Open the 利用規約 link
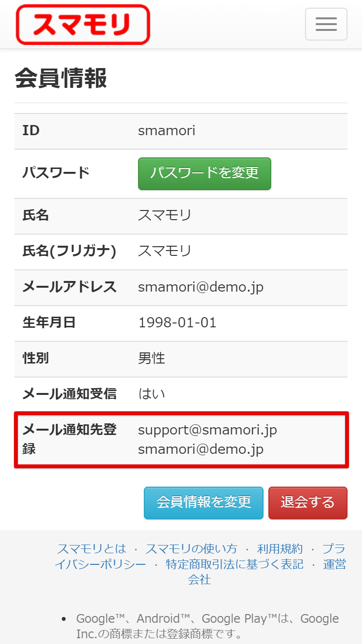 coord(280,549)
